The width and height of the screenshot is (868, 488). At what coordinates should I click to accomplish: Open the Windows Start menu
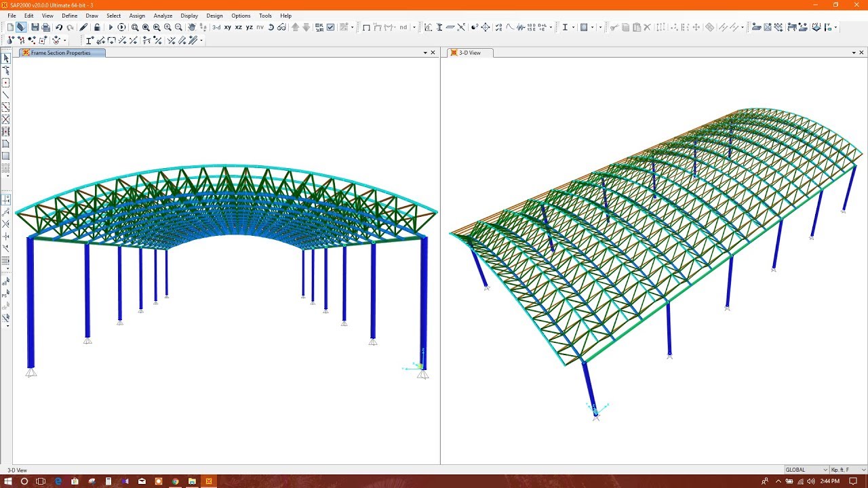8,481
